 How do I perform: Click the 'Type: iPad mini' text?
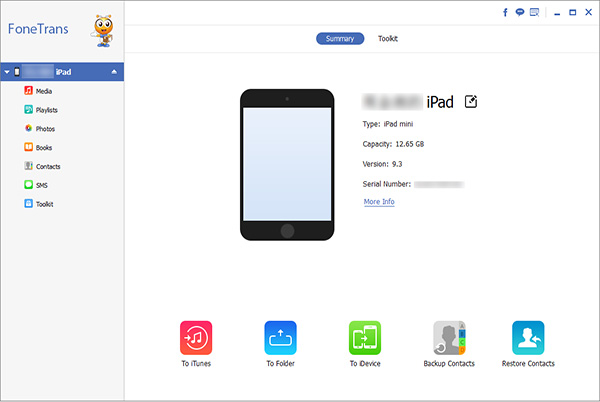(x=388, y=124)
